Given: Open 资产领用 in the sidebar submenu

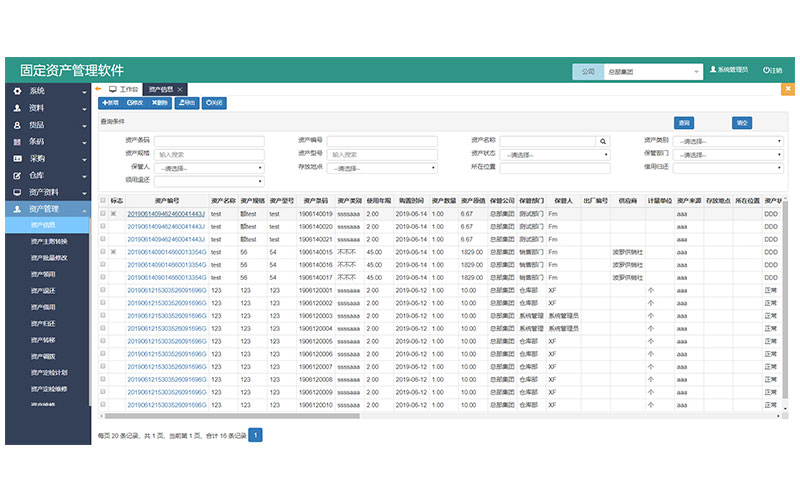Looking at the screenshot, I should point(43,274).
